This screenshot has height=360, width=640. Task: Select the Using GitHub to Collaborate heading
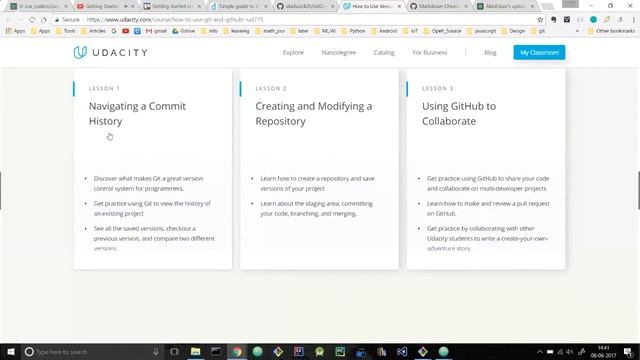click(459, 113)
